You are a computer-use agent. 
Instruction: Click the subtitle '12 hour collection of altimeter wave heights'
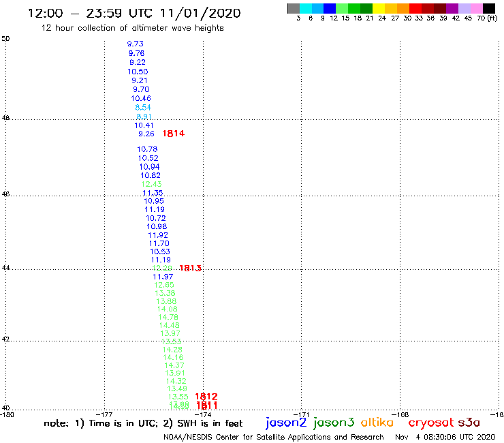pyautogui.click(x=132, y=28)
